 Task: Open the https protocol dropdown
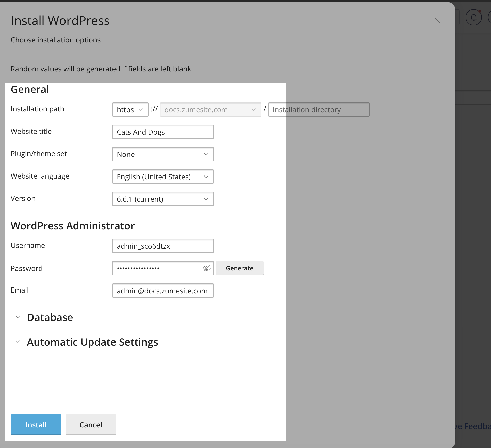click(x=130, y=109)
